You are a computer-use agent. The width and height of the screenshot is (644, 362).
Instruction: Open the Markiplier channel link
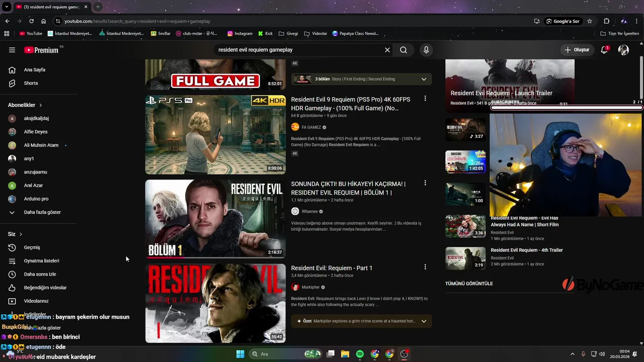coord(310,287)
